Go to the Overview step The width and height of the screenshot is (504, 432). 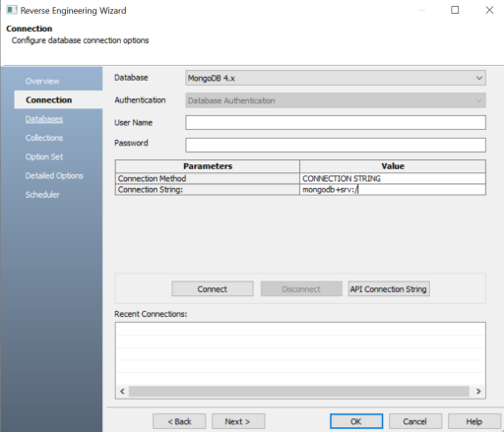click(x=42, y=81)
